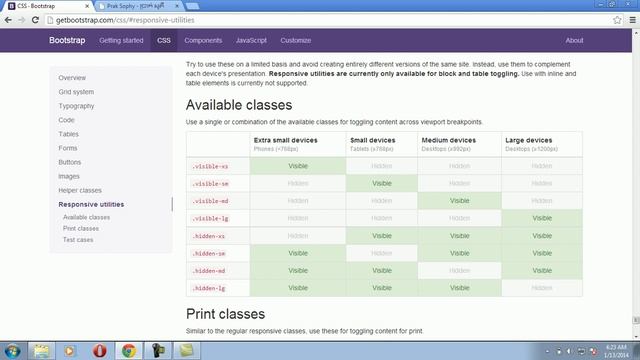Click the Extra small devices column header
640x360 pixels.
tap(298, 144)
